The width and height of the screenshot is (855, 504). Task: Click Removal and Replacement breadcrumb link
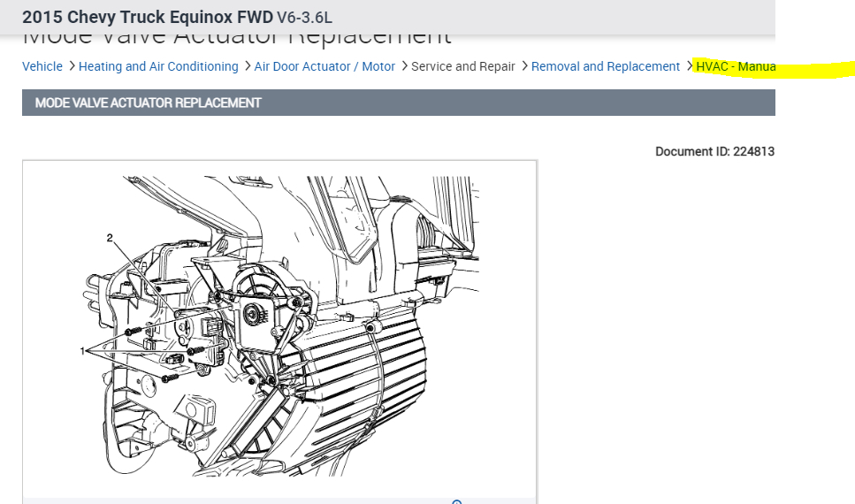pos(606,66)
